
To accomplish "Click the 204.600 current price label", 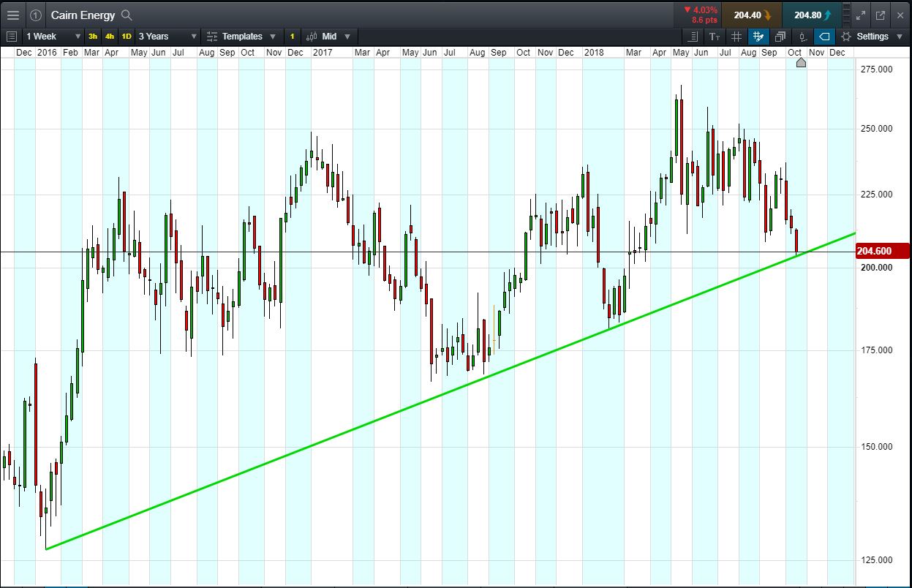I will coord(882,251).
